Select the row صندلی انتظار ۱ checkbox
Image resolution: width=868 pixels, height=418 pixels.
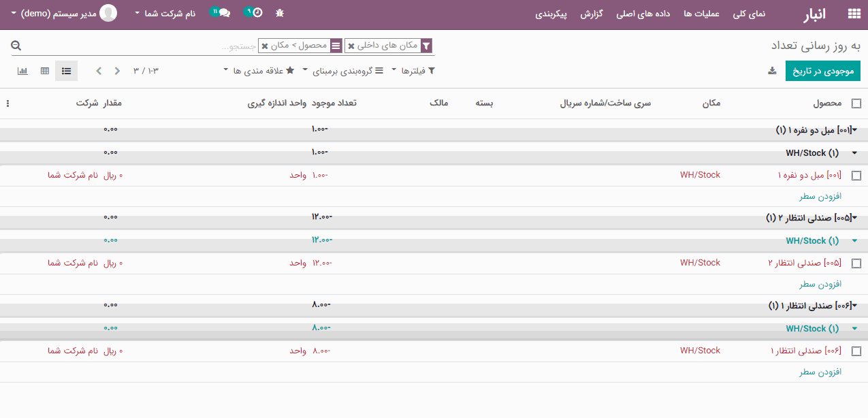pyautogui.click(x=856, y=351)
